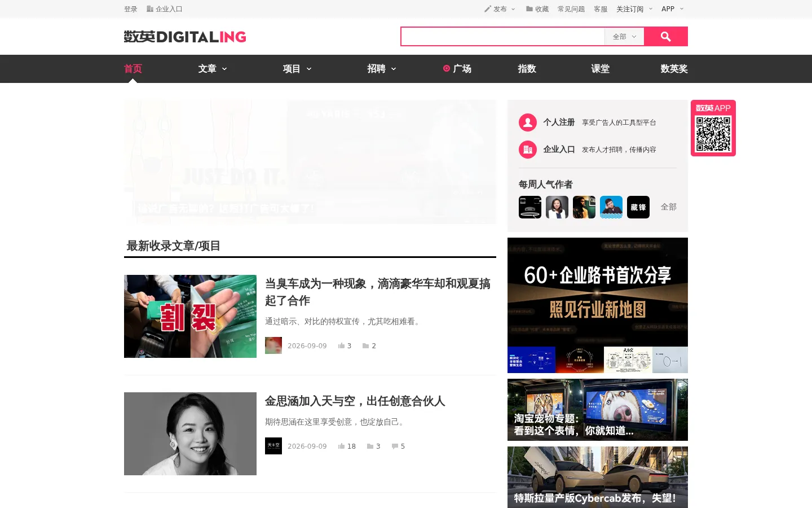812x508 pixels.
Task: Open the 全部 search scope dropdown
Action: click(624, 37)
